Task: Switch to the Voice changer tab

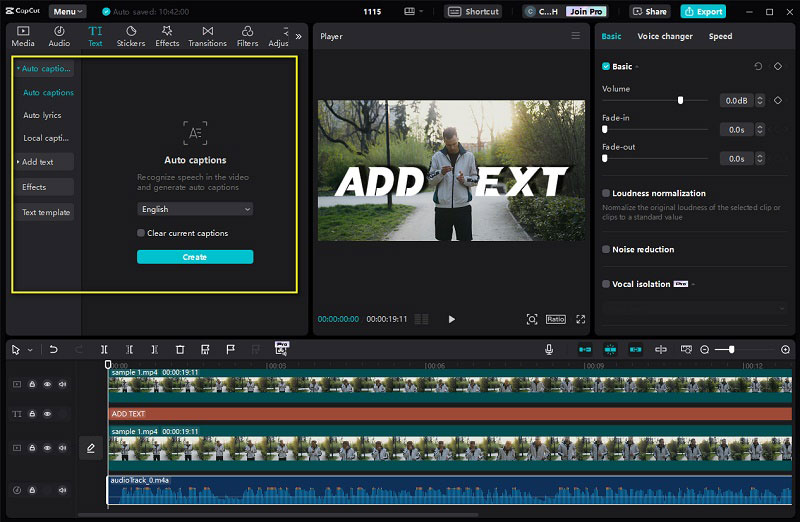Action: [665, 36]
